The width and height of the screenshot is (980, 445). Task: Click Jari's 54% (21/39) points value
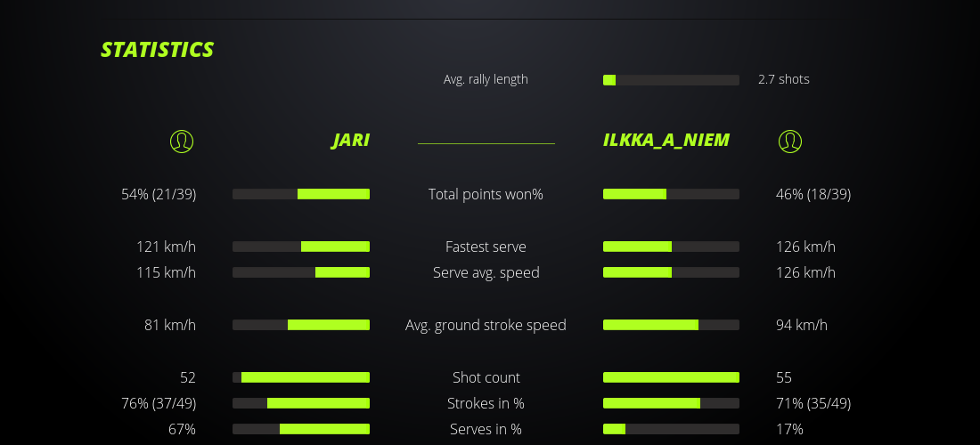point(159,194)
